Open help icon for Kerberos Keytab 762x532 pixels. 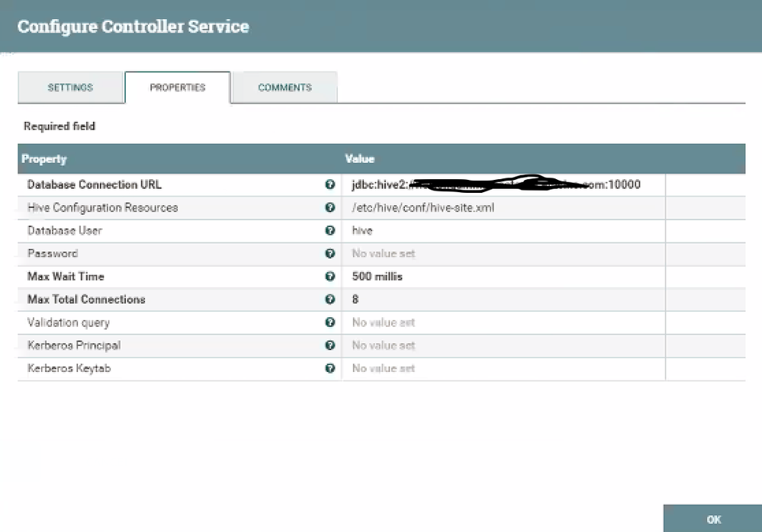330,368
